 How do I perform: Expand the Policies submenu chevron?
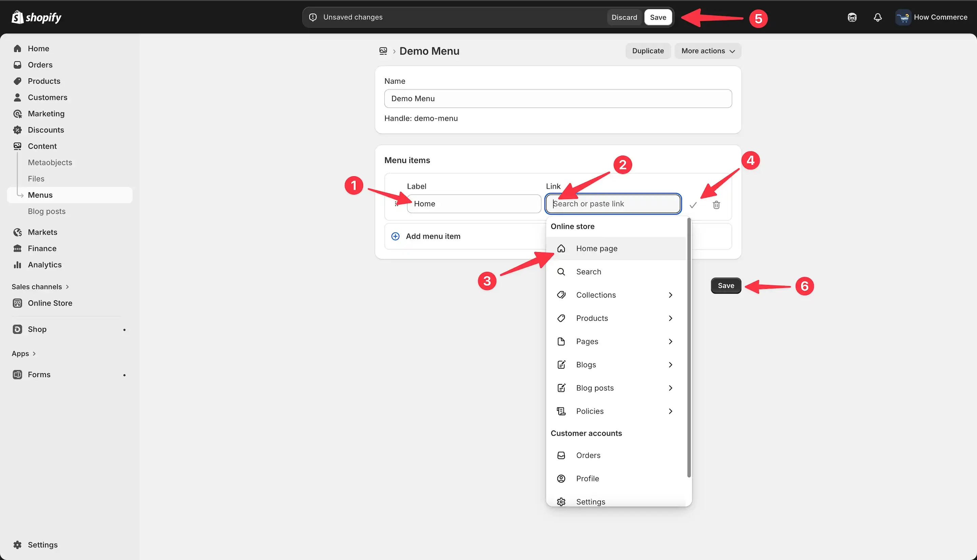click(670, 411)
